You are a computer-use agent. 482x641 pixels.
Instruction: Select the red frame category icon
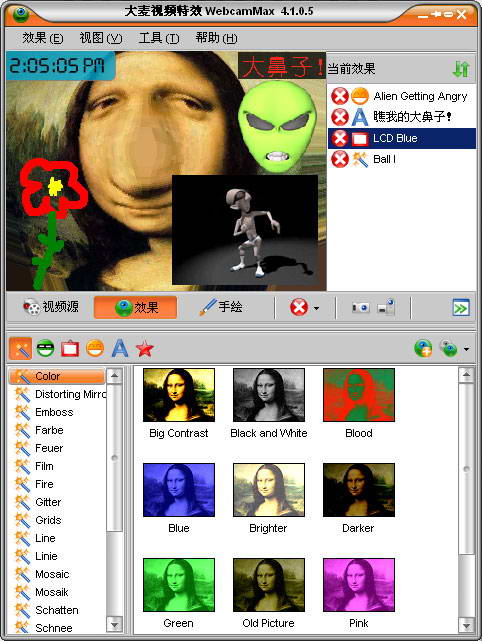(x=70, y=349)
